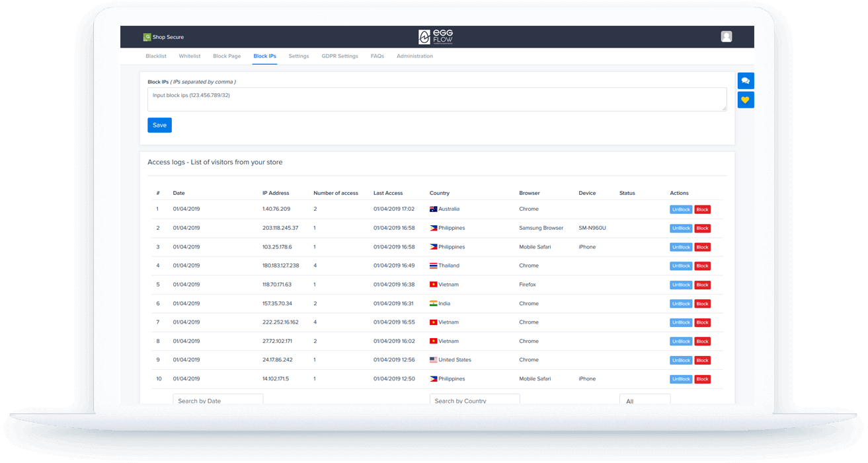This screenshot has width=868, height=463.
Task: Open the FAQs tab
Action: click(377, 56)
